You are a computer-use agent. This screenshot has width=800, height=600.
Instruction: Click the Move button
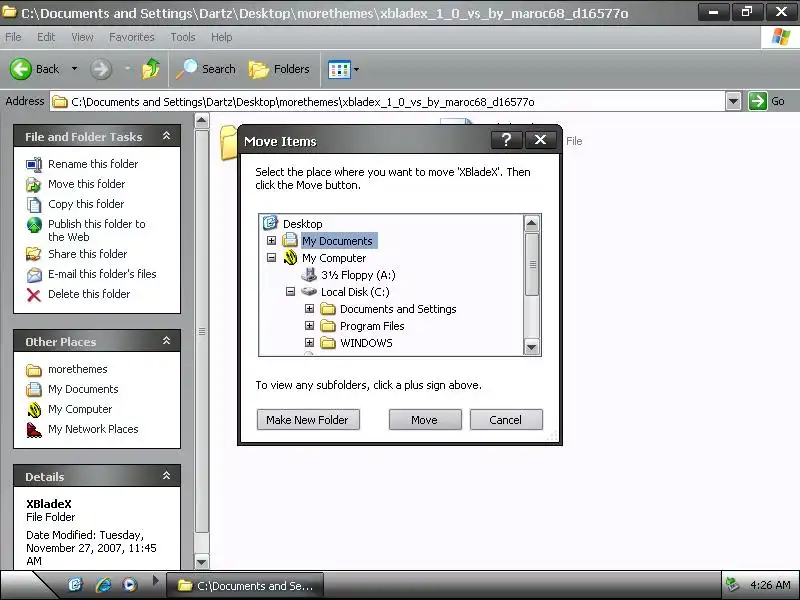tap(425, 419)
